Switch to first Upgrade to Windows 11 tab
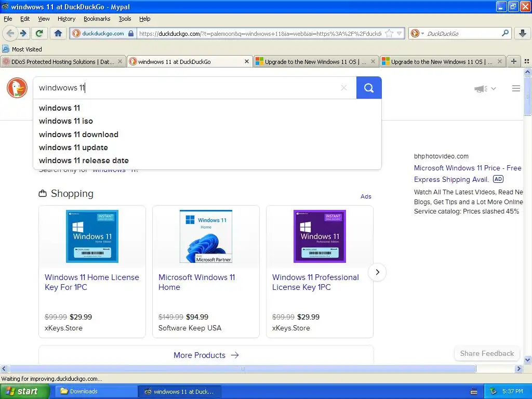The height and width of the screenshot is (399, 532). pyautogui.click(x=315, y=61)
